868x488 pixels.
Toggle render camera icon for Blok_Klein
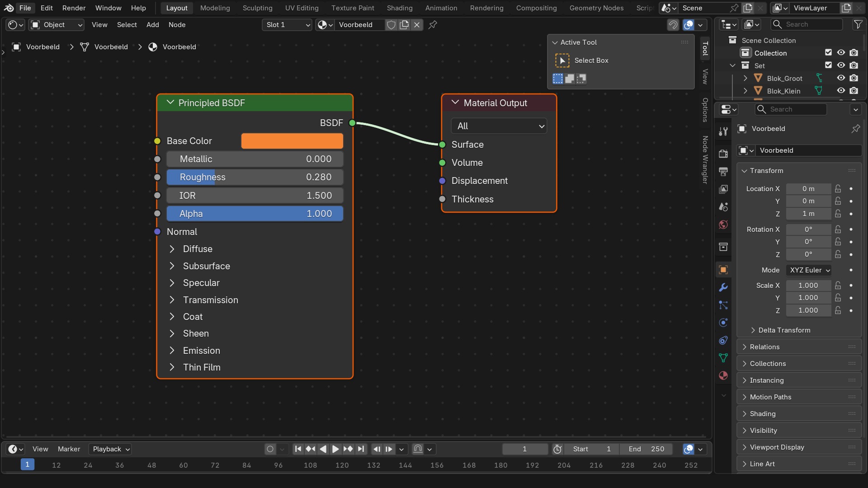pos(854,91)
